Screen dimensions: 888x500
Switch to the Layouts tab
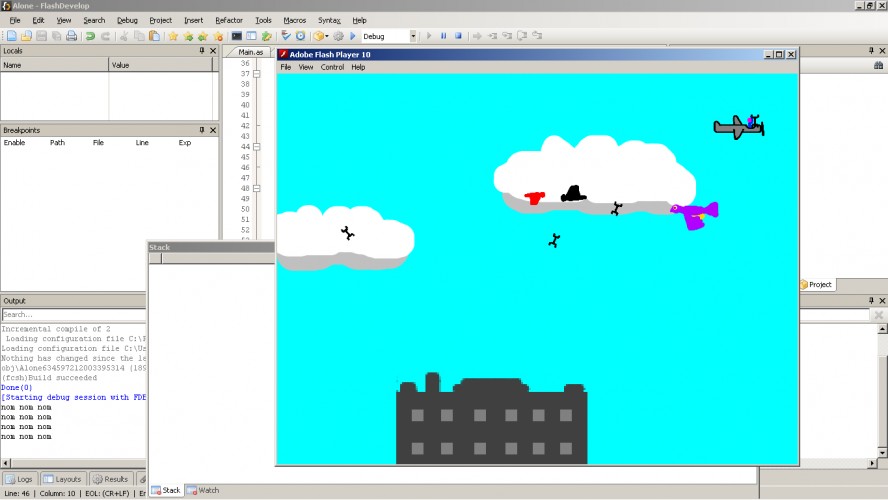(x=62, y=479)
